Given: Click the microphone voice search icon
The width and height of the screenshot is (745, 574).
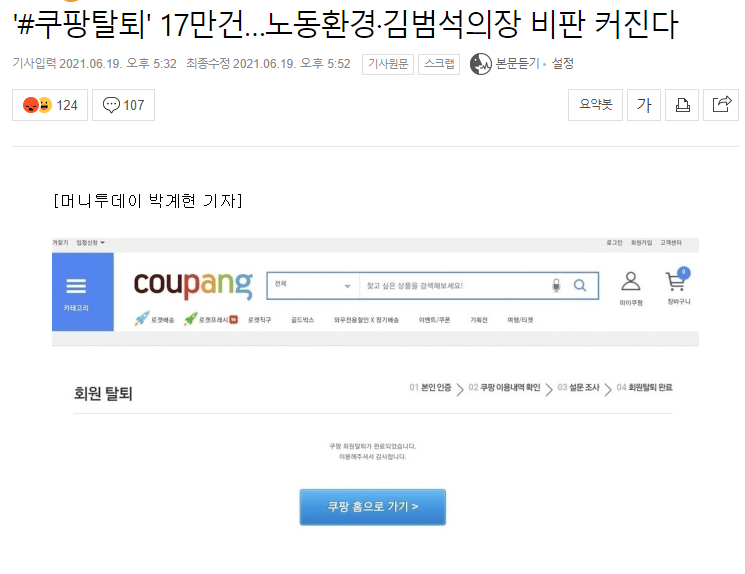Looking at the screenshot, I should pos(556,285).
